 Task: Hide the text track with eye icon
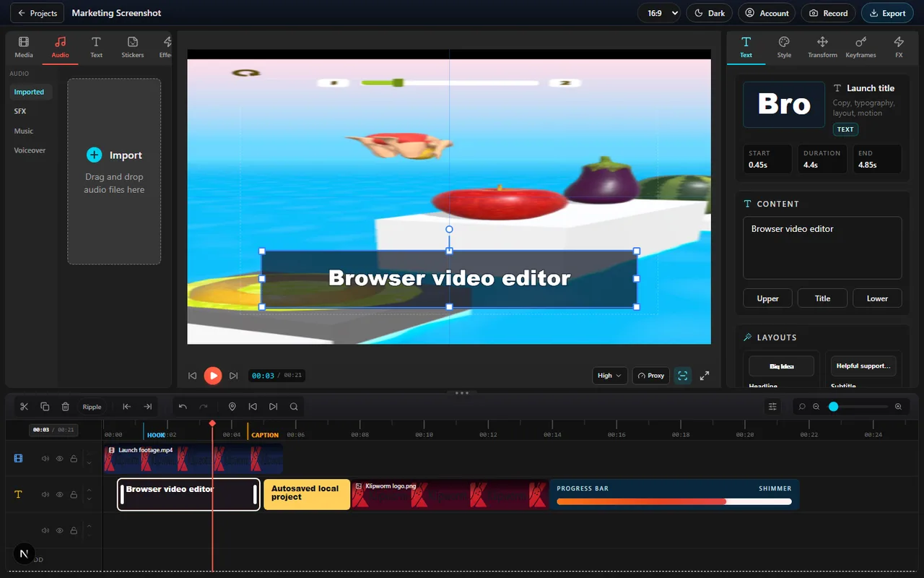[x=60, y=495]
